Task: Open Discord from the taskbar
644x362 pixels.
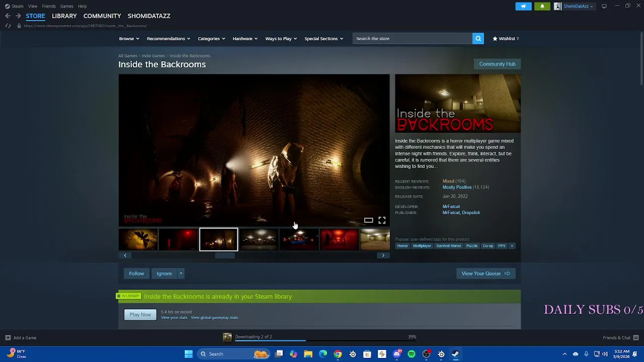Action: [397, 354]
